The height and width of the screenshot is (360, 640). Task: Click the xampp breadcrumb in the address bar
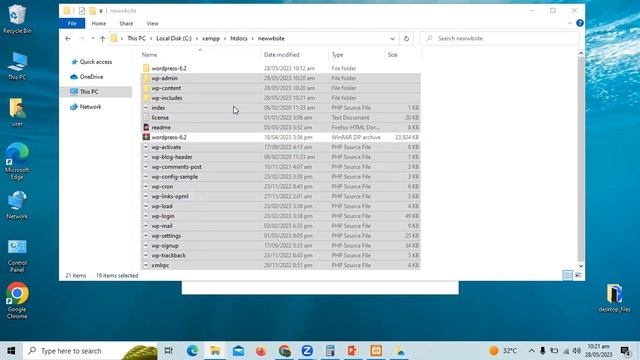point(211,38)
